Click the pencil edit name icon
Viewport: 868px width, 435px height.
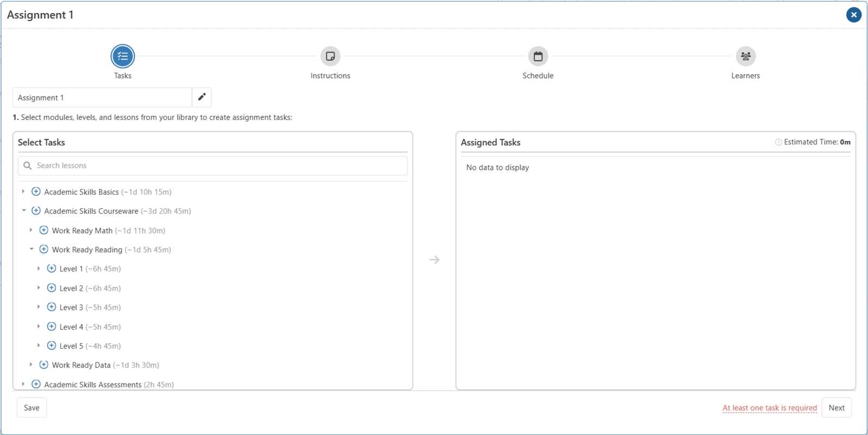[202, 97]
